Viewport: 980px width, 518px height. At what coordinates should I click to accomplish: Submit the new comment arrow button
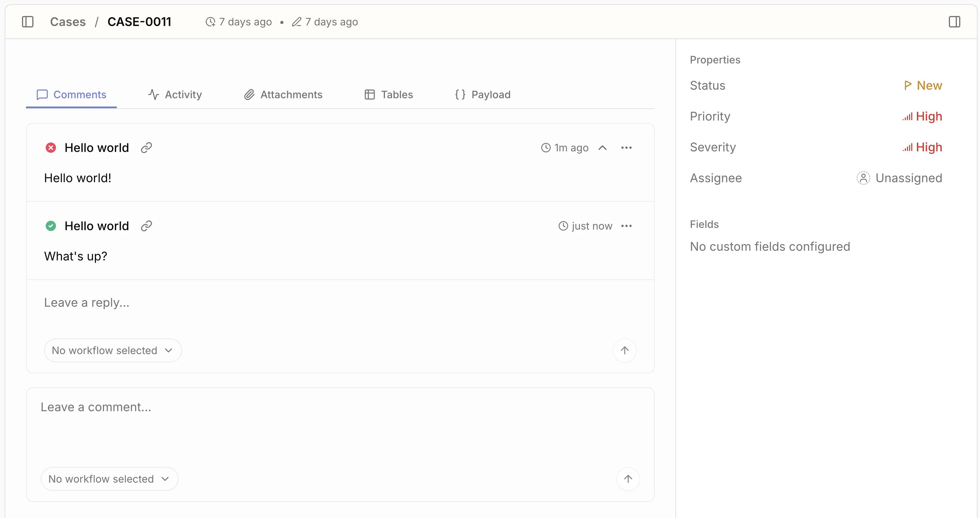[x=628, y=479]
